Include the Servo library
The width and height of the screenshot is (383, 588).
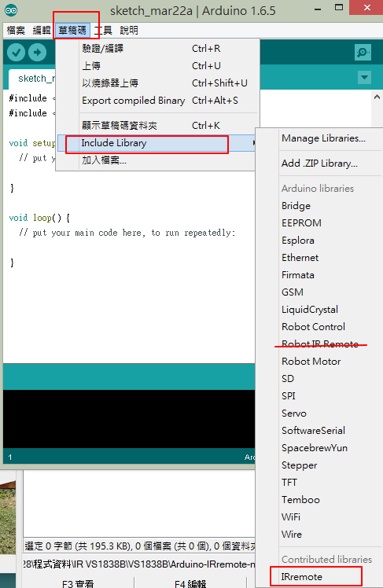(293, 413)
